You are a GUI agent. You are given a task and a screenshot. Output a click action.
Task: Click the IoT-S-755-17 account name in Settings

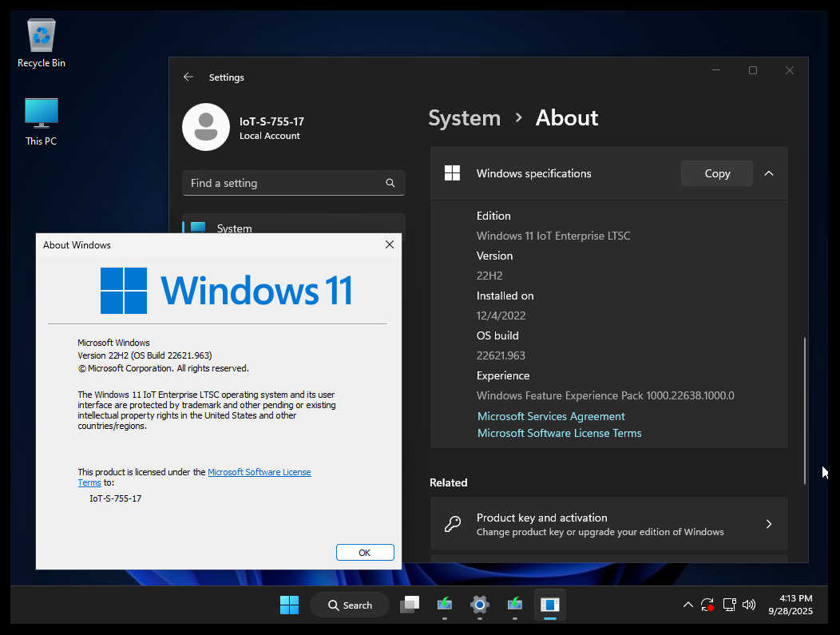271,121
